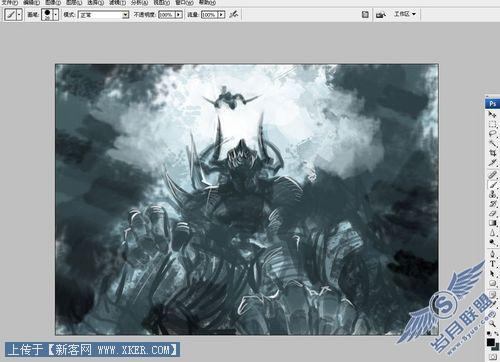Image resolution: width=500 pixels, height=362 pixels.
Task: Select the Magic Wand tool
Action: pyautogui.click(x=492, y=144)
